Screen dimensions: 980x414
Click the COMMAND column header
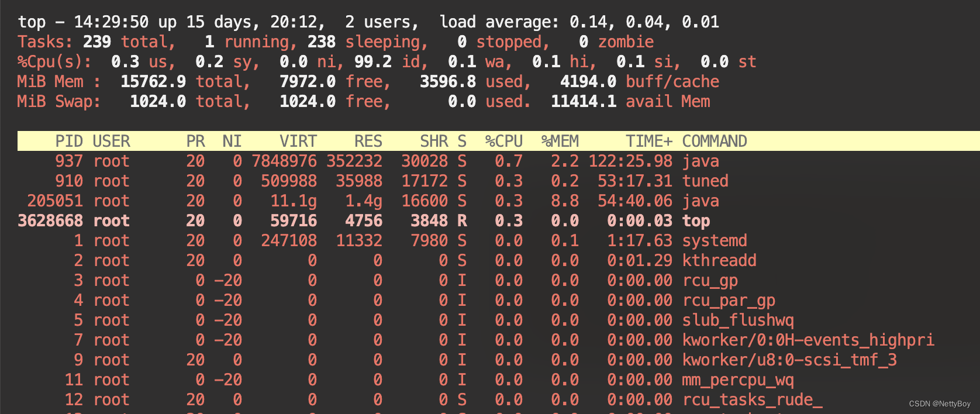coord(715,142)
